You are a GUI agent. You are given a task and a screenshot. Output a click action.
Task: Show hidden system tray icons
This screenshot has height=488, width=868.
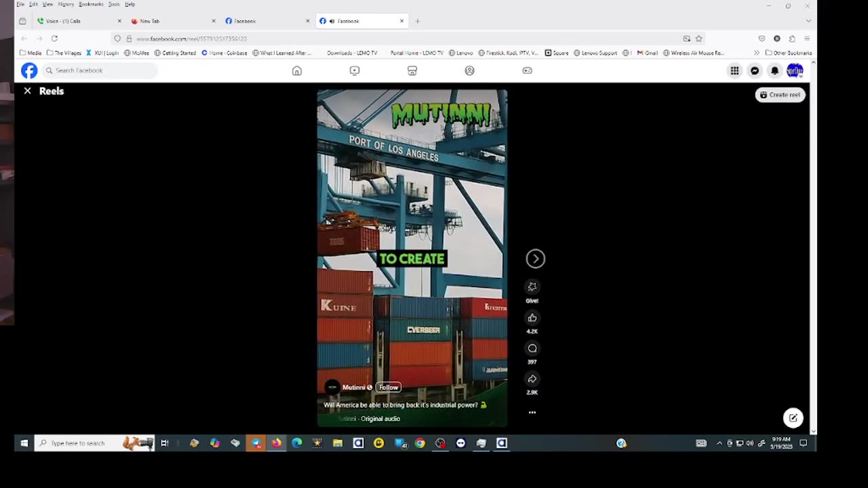coord(719,443)
